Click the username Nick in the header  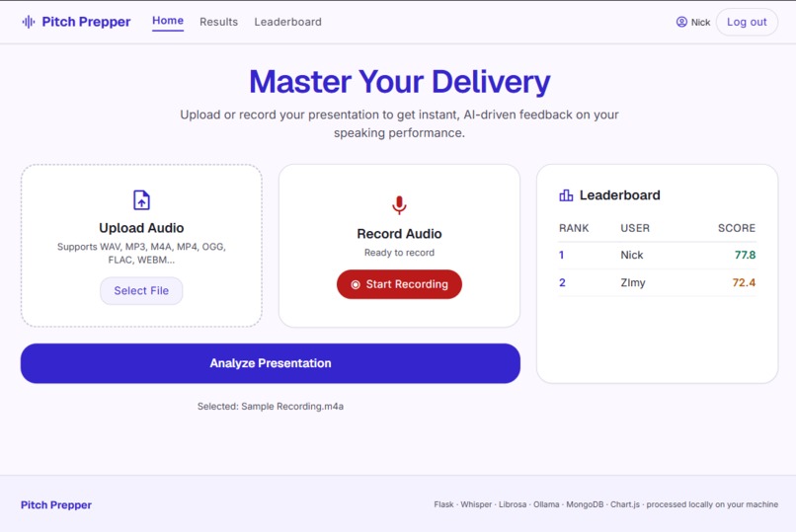tap(700, 23)
